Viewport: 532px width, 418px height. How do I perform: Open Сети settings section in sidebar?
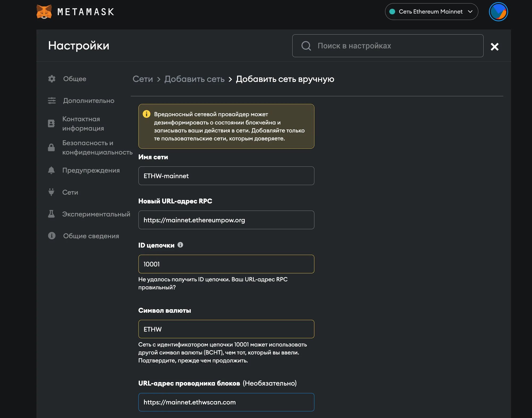[70, 192]
